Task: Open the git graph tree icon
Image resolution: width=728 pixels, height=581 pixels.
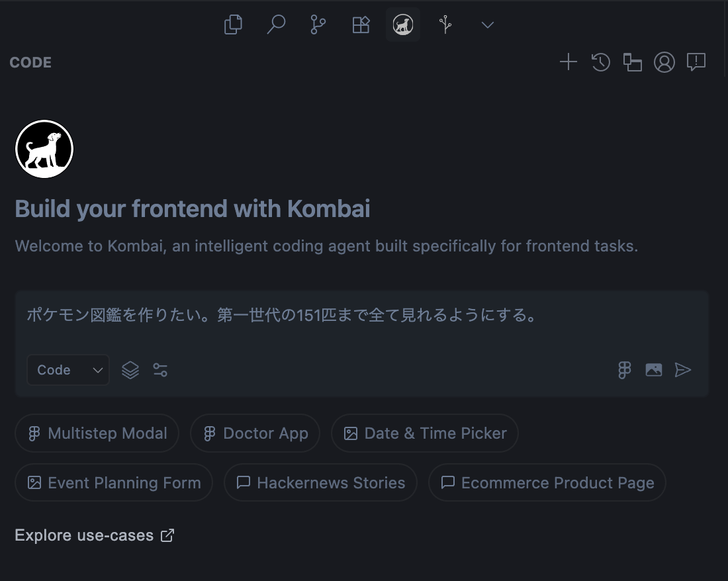Action: [x=445, y=25]
